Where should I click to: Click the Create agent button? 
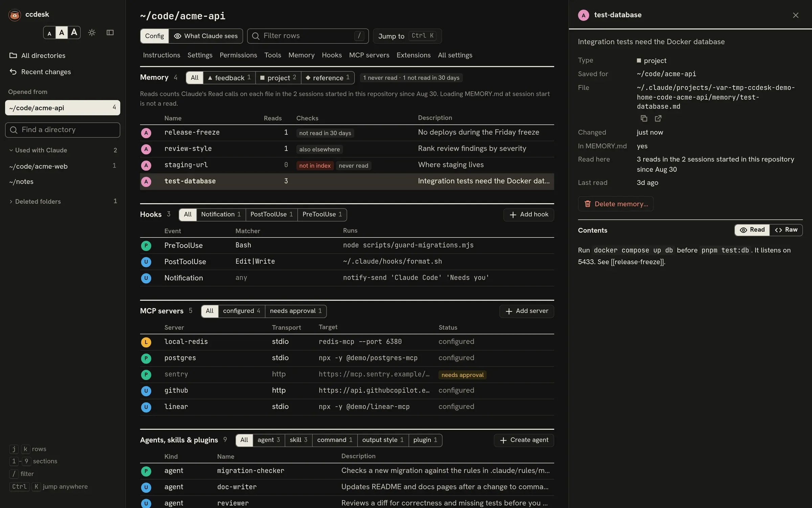point(524,440)
